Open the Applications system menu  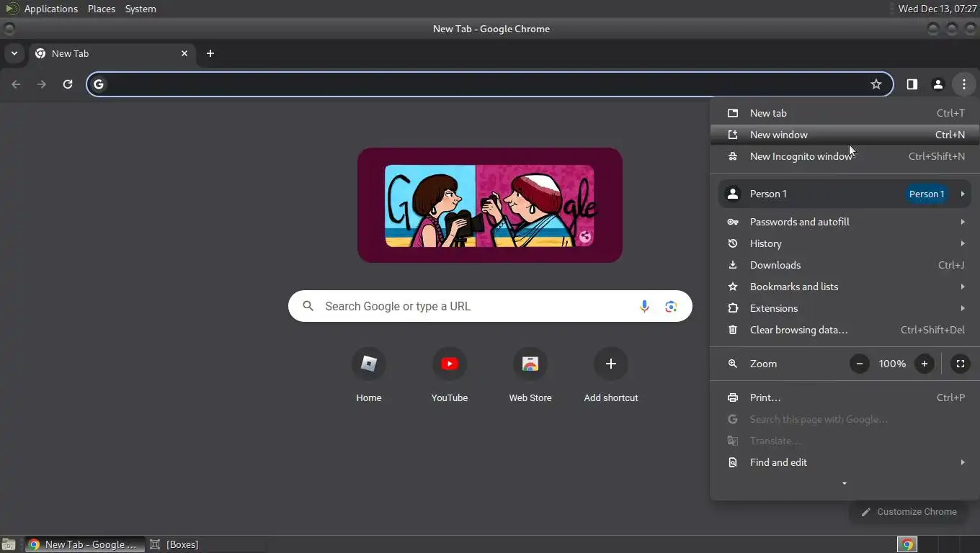click(50, 9)
